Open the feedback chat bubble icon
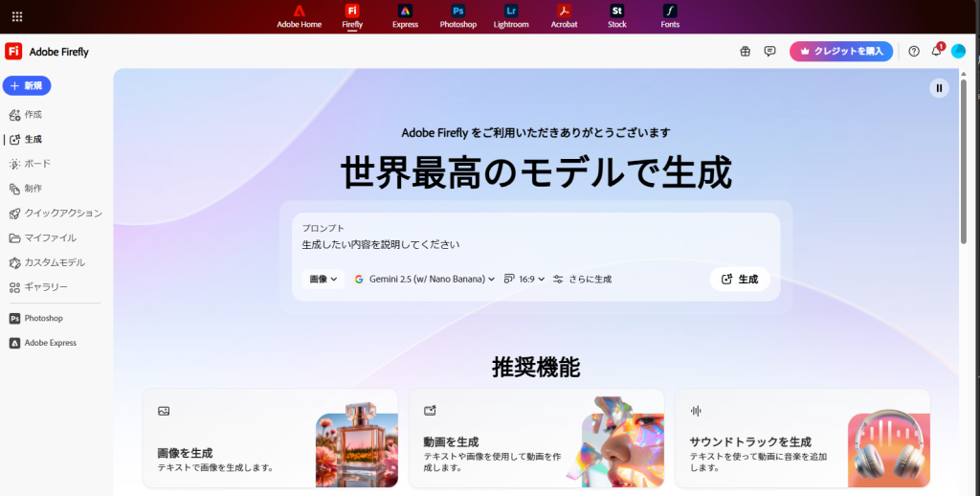Viewport: 980px width, 496px height. pyautogui.click(x=769, y=52)
